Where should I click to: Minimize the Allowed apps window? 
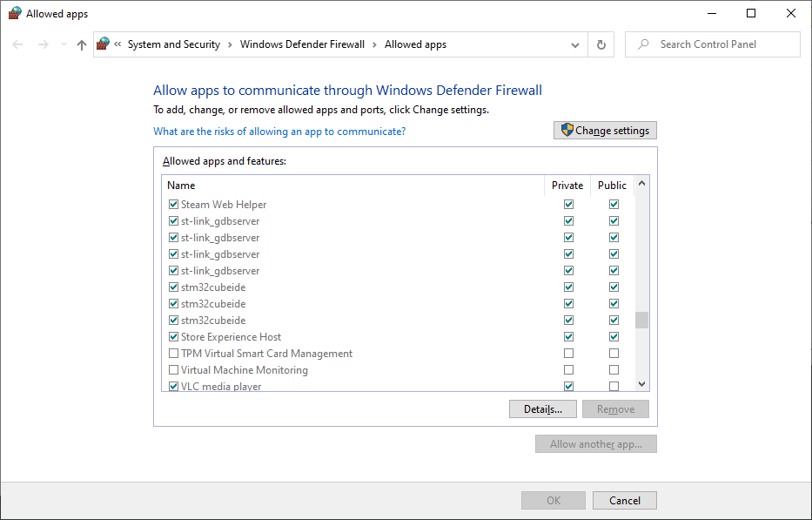tap(712, 13)
